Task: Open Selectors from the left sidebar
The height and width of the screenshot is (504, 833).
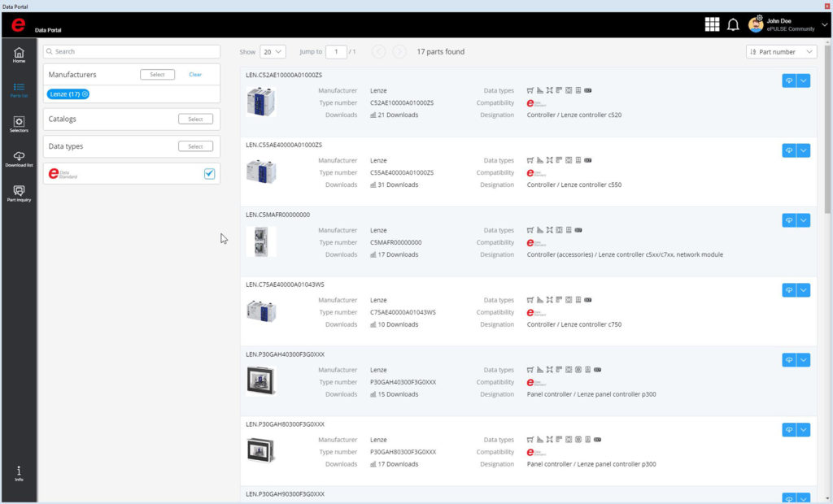Action: [19, 124]
